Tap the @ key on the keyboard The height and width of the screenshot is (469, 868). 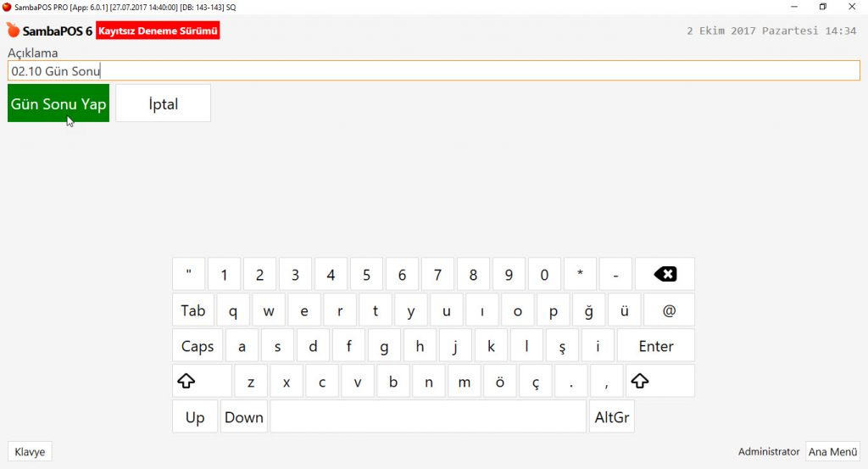coord(670,310)
